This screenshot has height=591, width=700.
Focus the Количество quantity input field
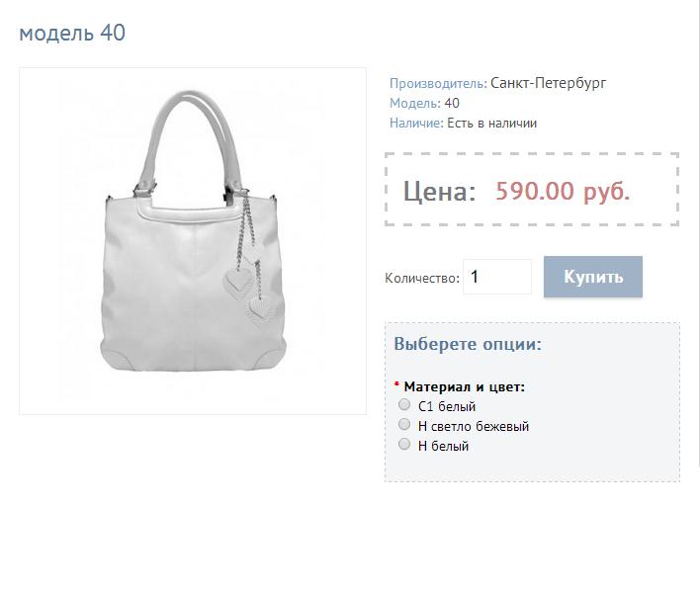(x=497, y=277)
